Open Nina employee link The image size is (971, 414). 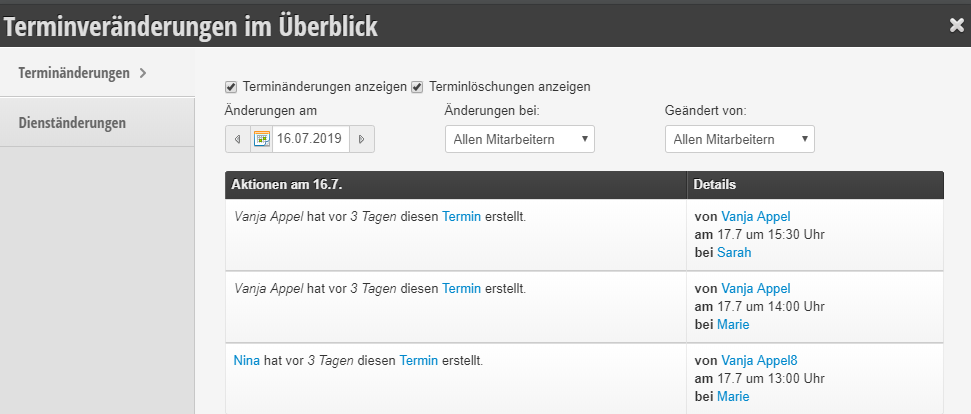click(x=247, y=360)
